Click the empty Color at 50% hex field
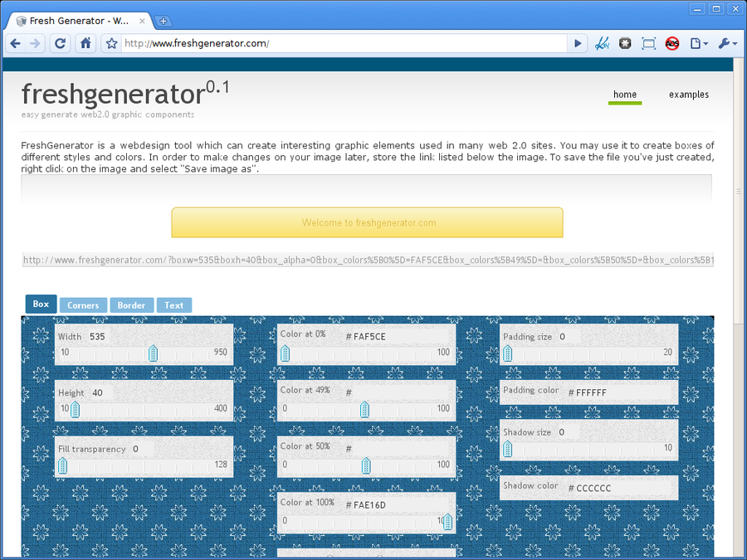Viewport: 747px width, 560px height. [x=402, y=449]
